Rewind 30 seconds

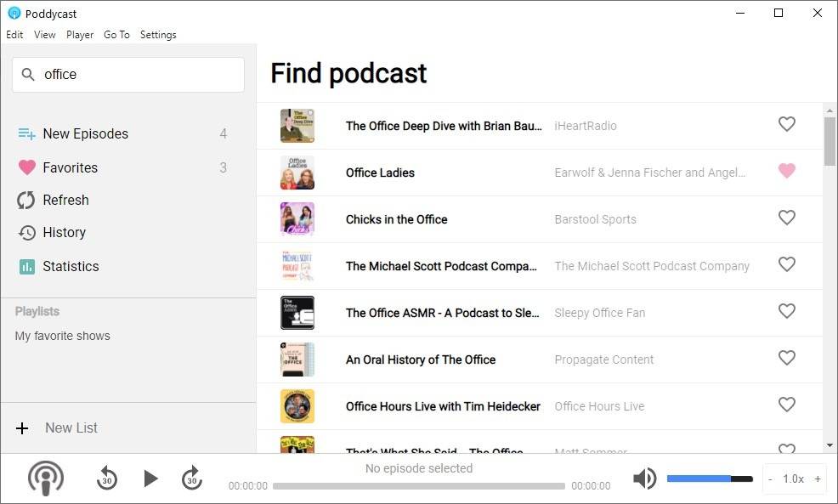[107, 478]
